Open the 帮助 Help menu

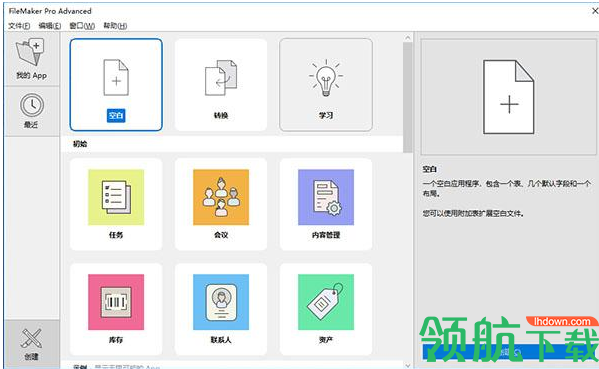(x=115, y=26)
